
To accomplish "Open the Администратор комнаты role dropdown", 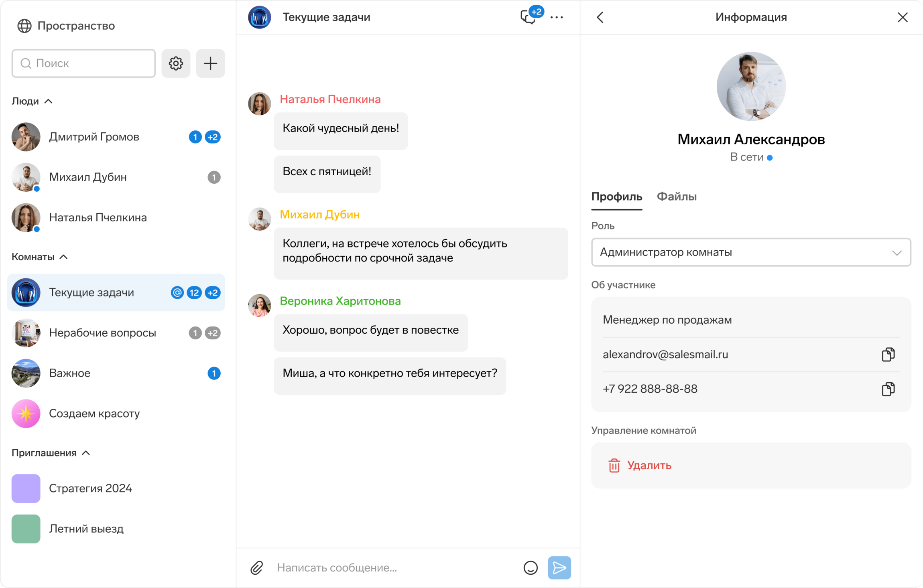I will click(x=750, y=252).
